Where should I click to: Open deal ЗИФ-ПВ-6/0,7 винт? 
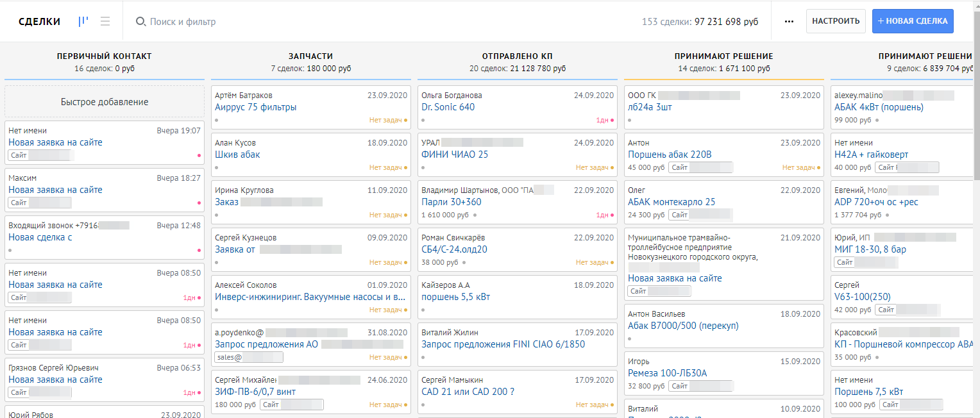[x=255, y=392]
